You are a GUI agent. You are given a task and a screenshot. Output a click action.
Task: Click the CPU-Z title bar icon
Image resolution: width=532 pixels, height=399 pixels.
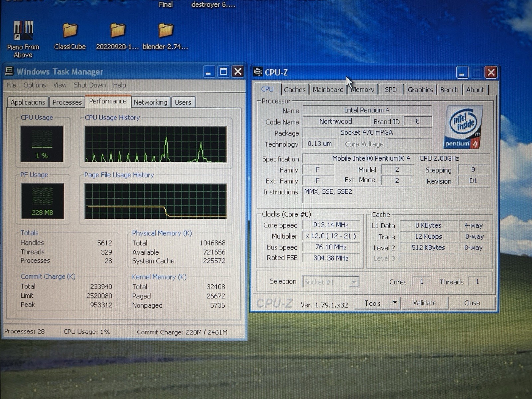pos(258,72)
